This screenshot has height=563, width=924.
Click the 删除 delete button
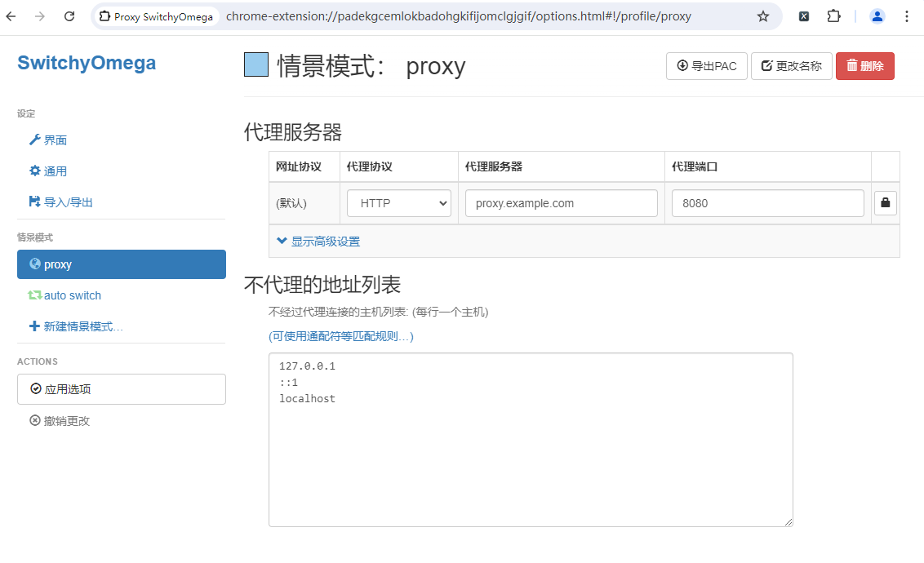[864, 66]
